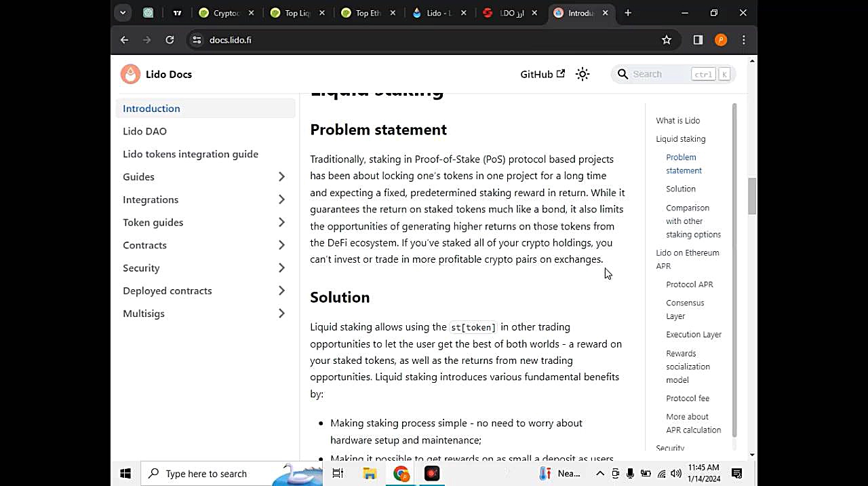Jump to Solution in table of contents
Image resolution: width=868 pixels, height=486 pixels.
click(x=680, y=189)
